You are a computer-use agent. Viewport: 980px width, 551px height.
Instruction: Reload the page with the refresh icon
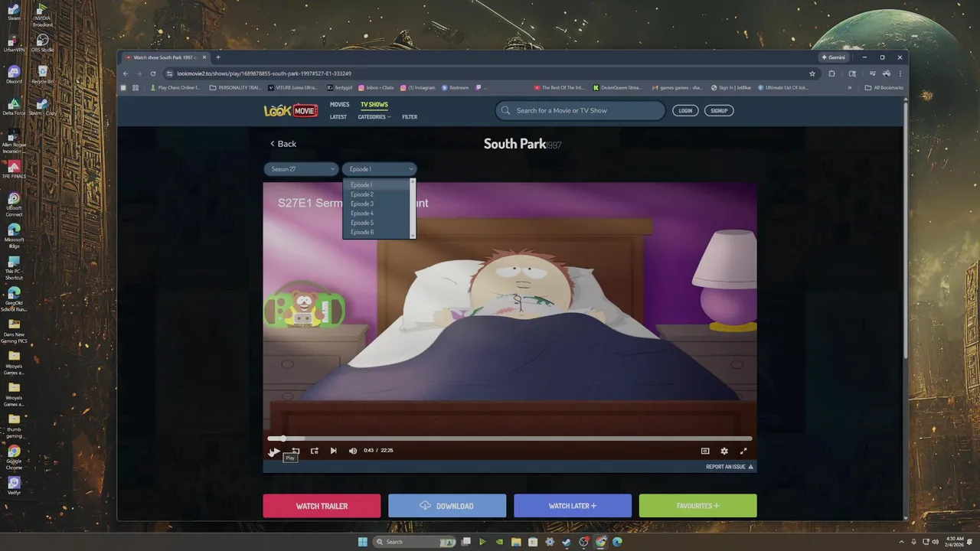pyautogui.click(x=153, y=73)
